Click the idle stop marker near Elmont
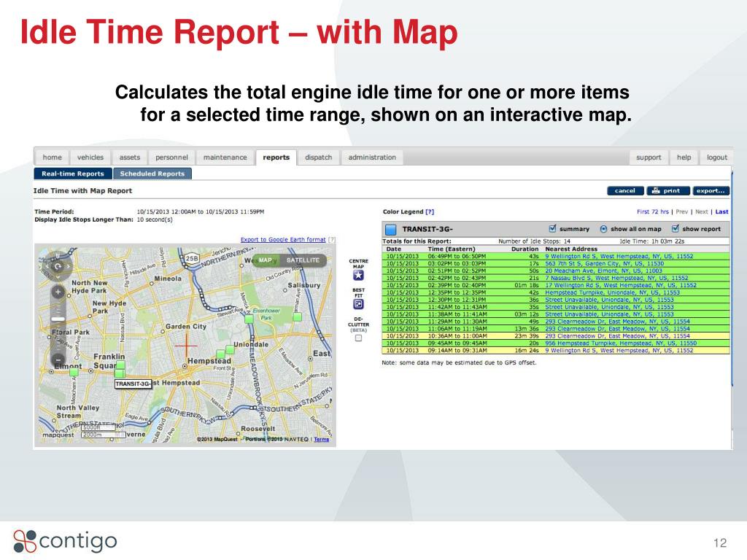Screen dimensions: 747x560 tap(74, 373)
